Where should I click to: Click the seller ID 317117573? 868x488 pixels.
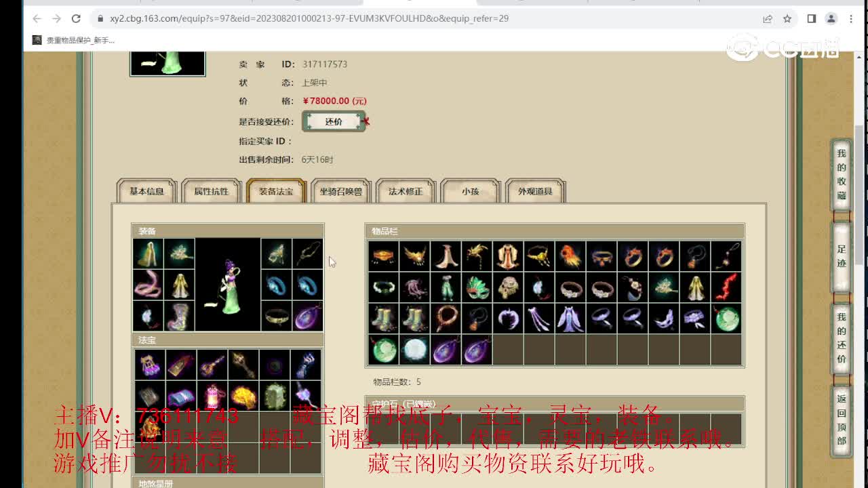(x=325, y=64)
